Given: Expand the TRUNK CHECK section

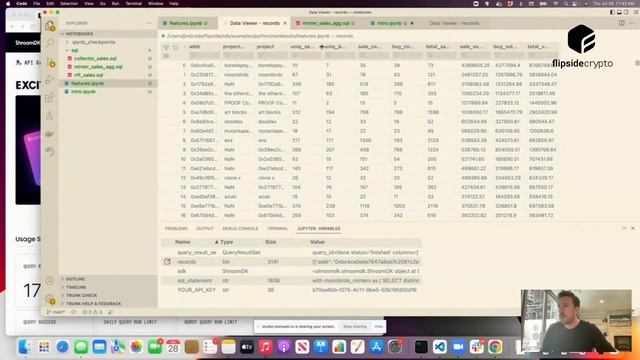Looking at the screenshot, I should pyautogui.click(x=81, y=295).
